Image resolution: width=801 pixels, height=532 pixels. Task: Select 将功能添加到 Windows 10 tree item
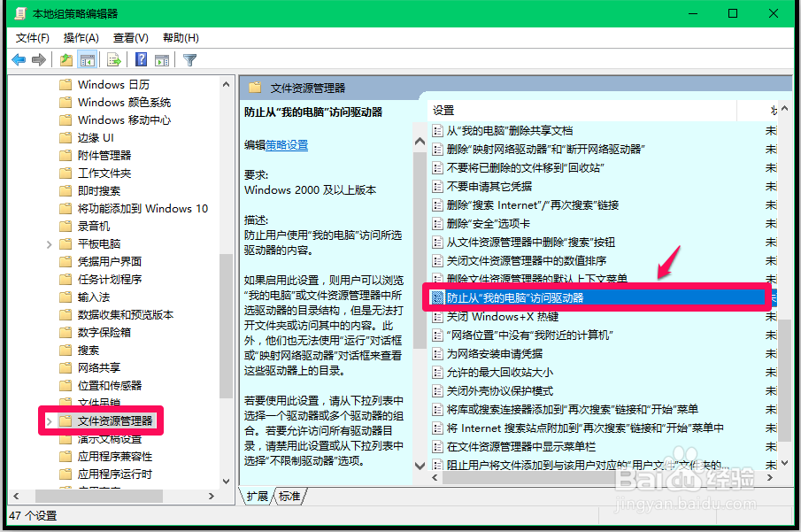coord(142,209)
